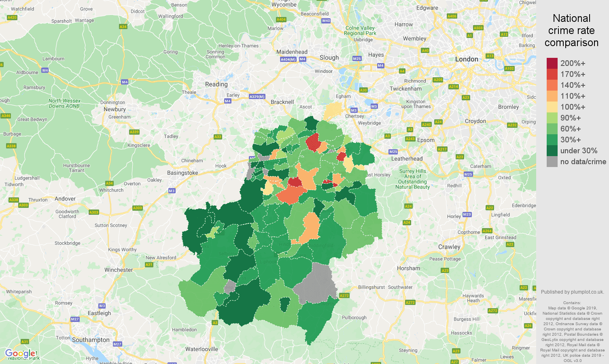Screen dimensions: 609x364
Task: Click the A346 road shield near Burbage
Action: click(6, 116)
